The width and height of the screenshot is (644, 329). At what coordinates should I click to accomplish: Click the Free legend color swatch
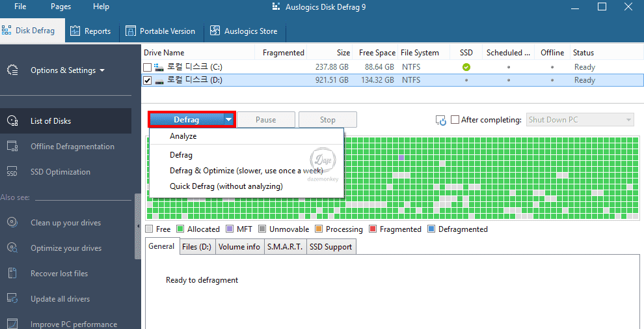coord(149,229)
